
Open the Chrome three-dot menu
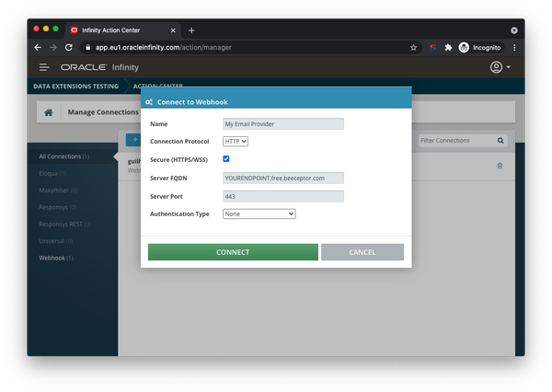click(x=514, y=48)
